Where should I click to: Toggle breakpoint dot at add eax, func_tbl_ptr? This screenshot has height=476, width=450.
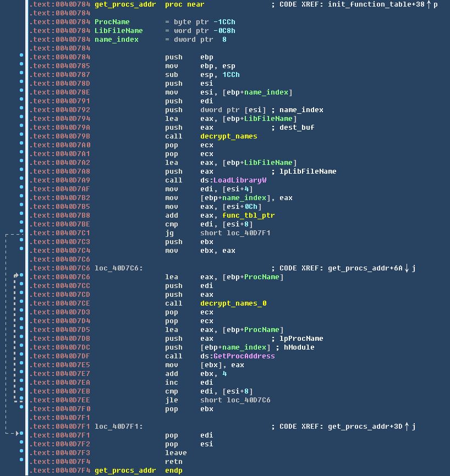click(x=21, y=215)
